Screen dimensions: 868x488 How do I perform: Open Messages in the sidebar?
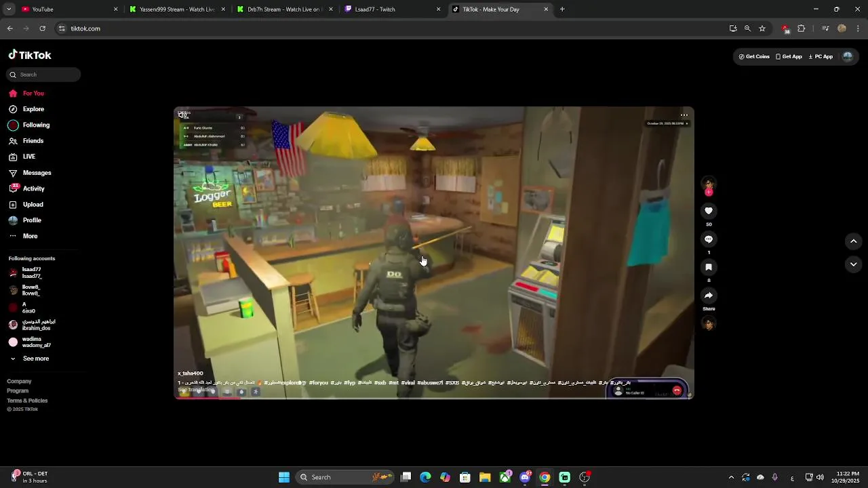tap(29, 173)
